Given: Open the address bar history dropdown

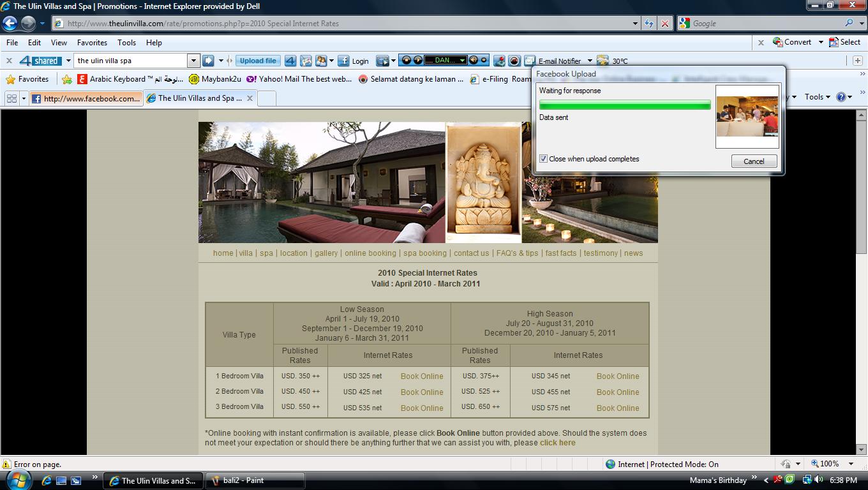Looking at the screenshot, I should pyautogui.click(x=635, y=24).
